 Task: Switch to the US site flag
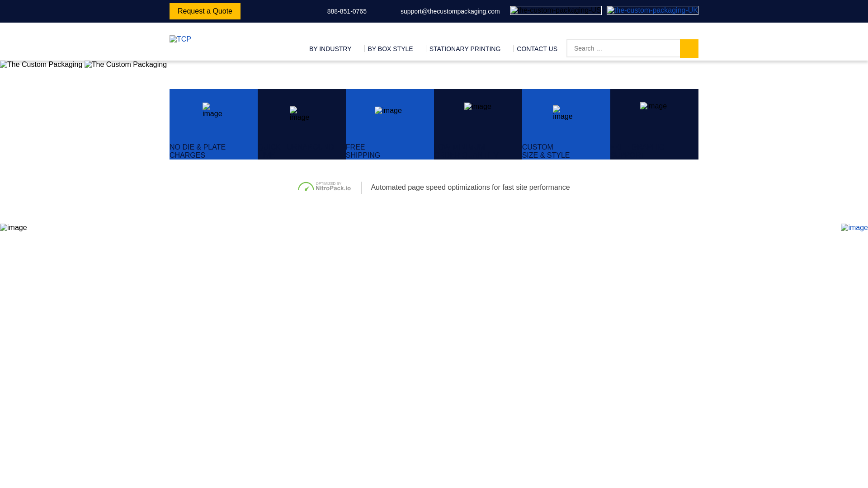pyautogui.click(x=555, y=10)
